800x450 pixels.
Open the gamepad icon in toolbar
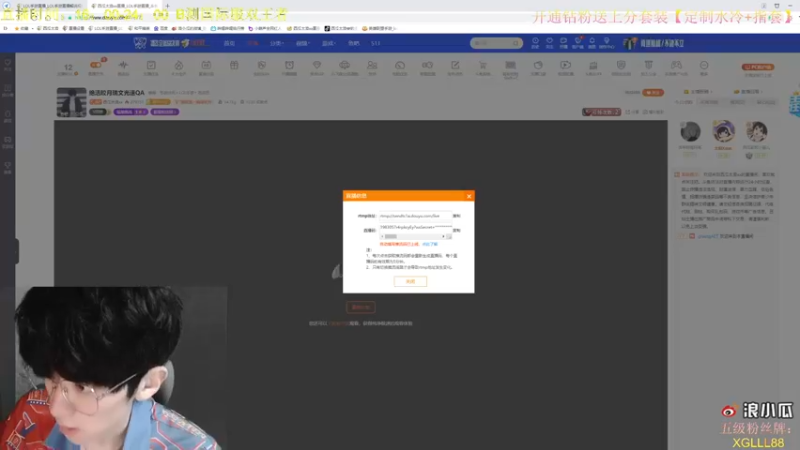click(676, 67)
